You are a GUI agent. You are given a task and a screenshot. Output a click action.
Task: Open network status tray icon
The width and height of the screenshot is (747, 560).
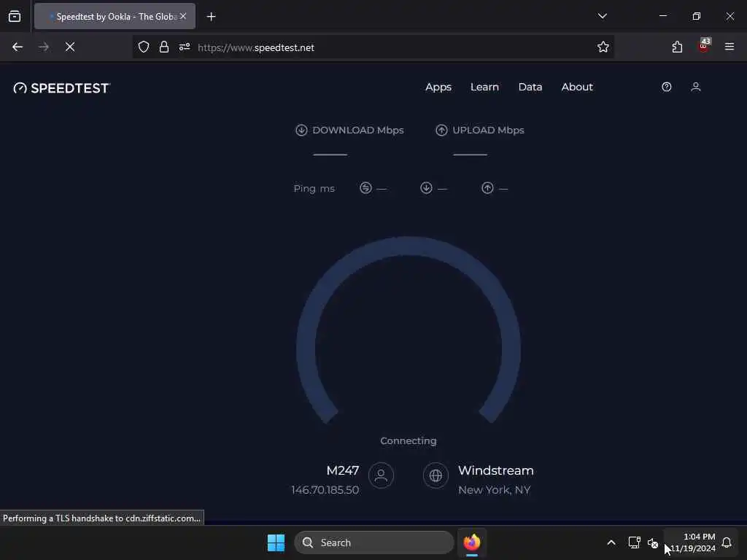[634, 542]
